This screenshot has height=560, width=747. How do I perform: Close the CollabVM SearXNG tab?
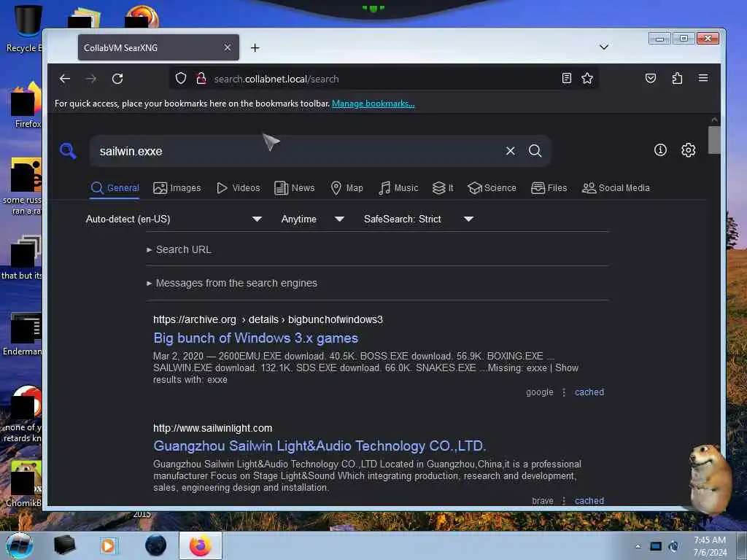pos(228,47)
